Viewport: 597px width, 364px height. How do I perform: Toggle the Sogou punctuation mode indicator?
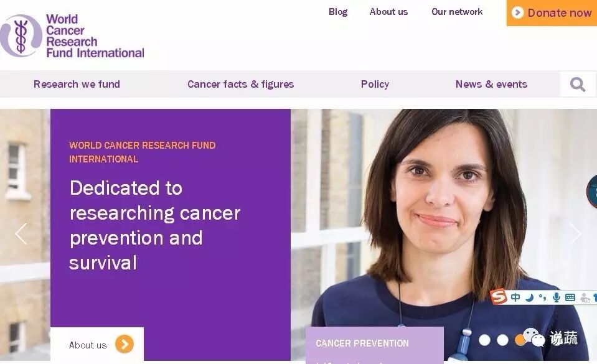click(x=543, y=297)
